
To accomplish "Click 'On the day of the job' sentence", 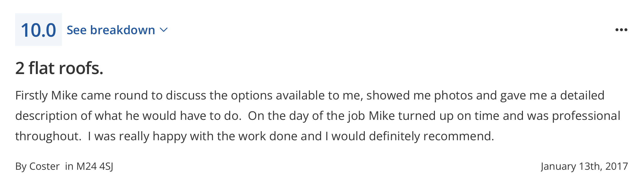I will [306, 116].
